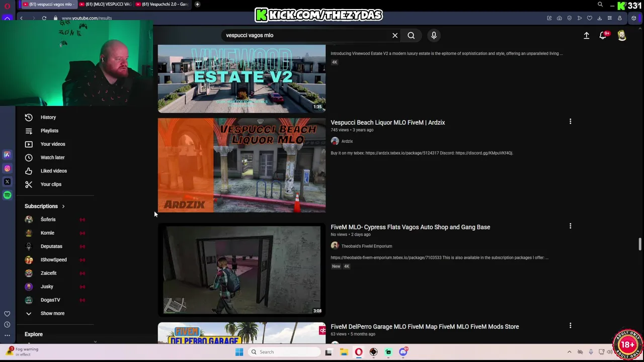The height and width of the screenshot is (362, 644).
Task: Open Opera snapshot camera icon
Action: (559, 18)
